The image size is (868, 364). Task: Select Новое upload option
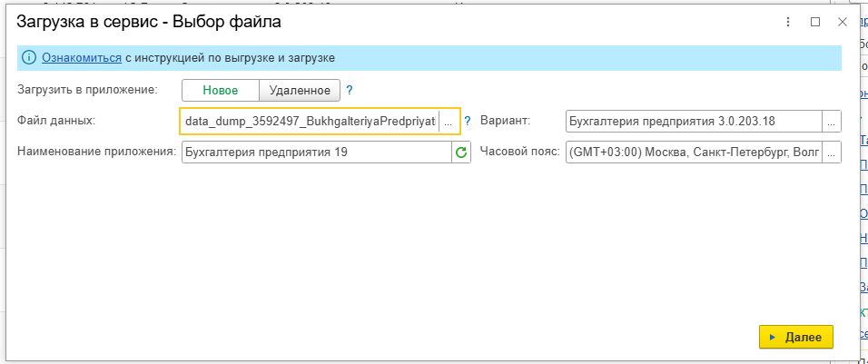[x=221, y=91]
